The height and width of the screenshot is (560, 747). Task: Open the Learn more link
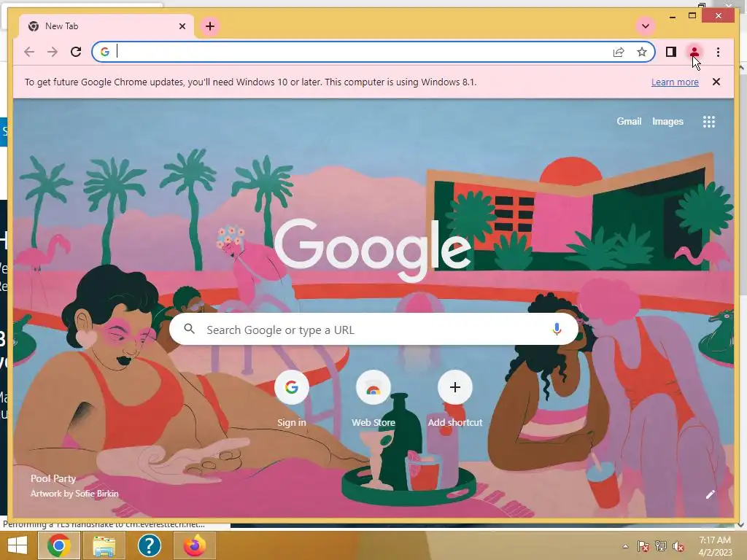pyautogui.click(x=675, y=82)
